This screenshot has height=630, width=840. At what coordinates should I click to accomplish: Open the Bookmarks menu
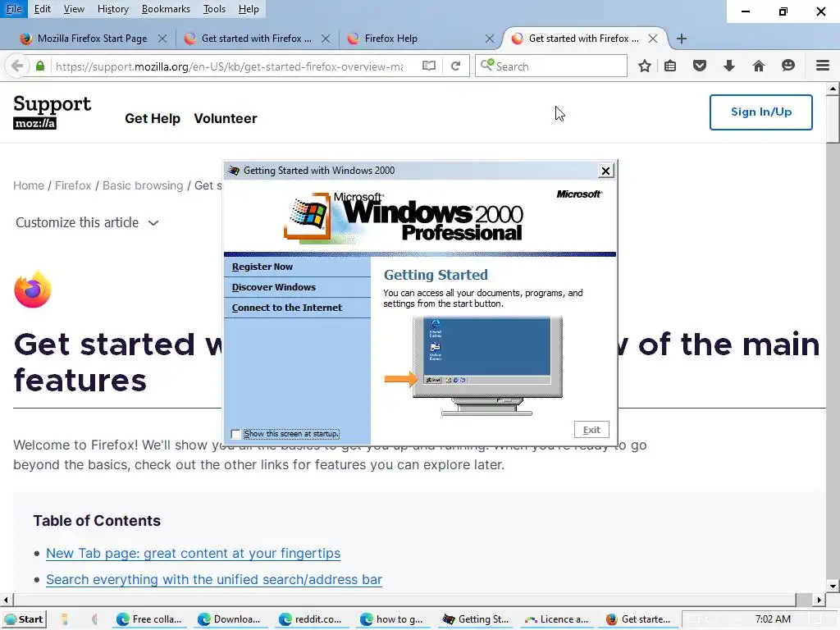tap(166, 8)
